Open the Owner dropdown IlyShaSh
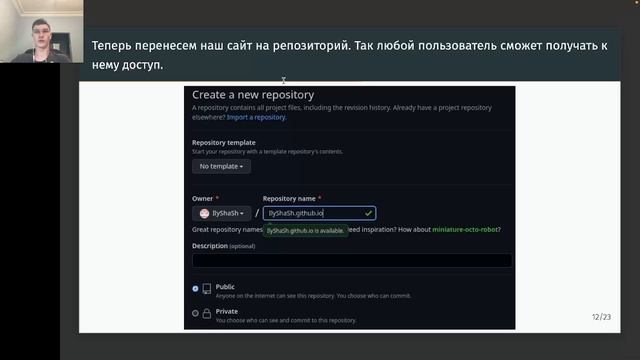 221,213
